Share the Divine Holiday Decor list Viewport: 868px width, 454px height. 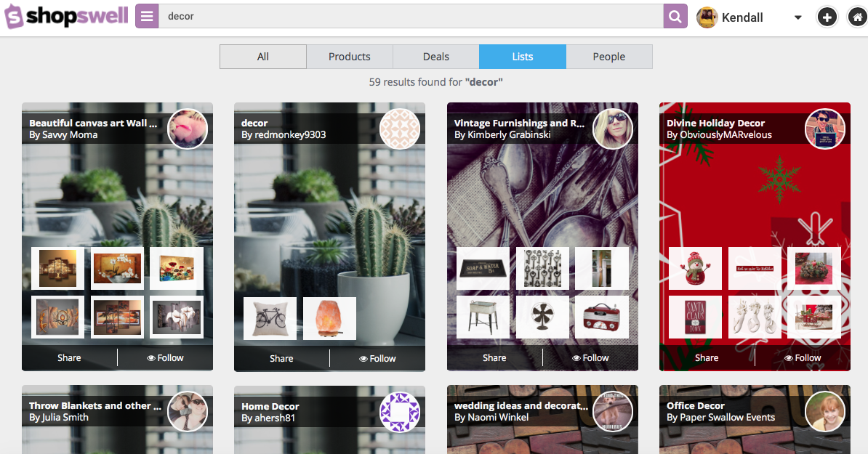707,357
